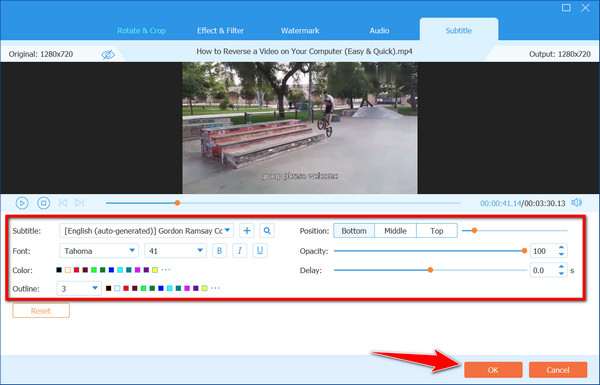This screenshot has width=600, height=385.
Task: Open more Outline colors ellipsis
Action: [x=215, y=288]
